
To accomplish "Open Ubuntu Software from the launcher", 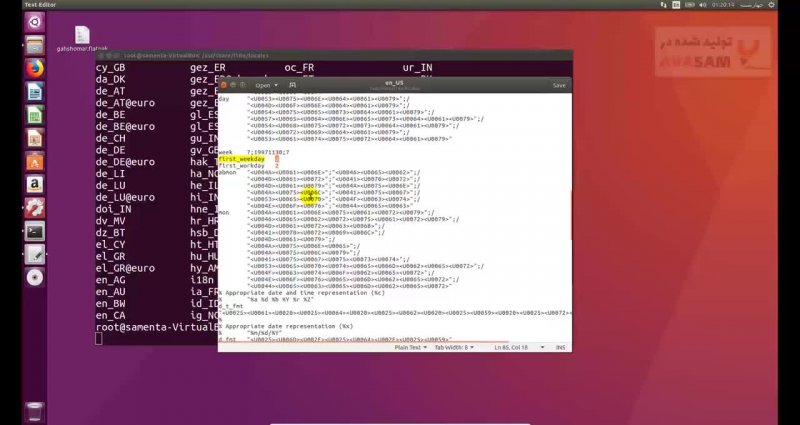I will pyautogui.click(x=33, y=161).
